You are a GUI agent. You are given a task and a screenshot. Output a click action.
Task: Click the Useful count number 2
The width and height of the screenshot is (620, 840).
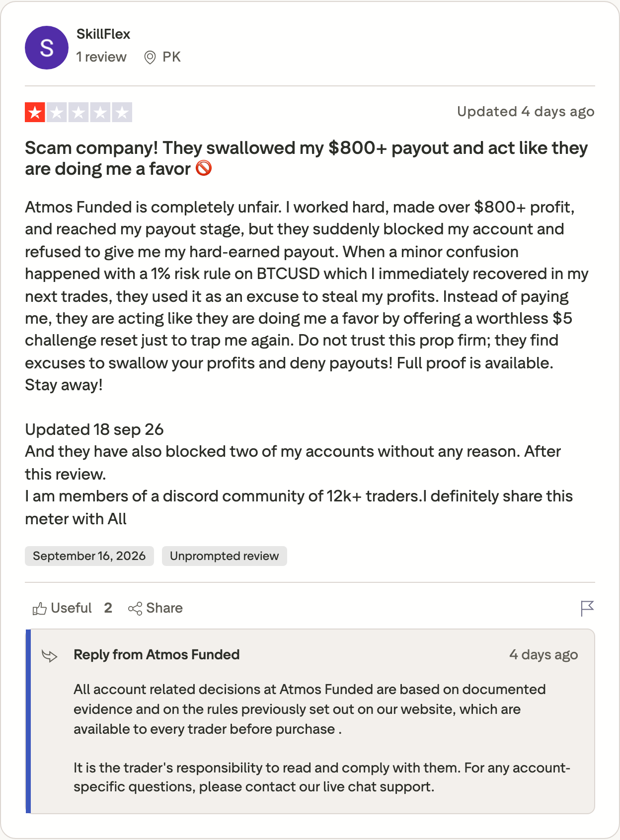point(108,608)
